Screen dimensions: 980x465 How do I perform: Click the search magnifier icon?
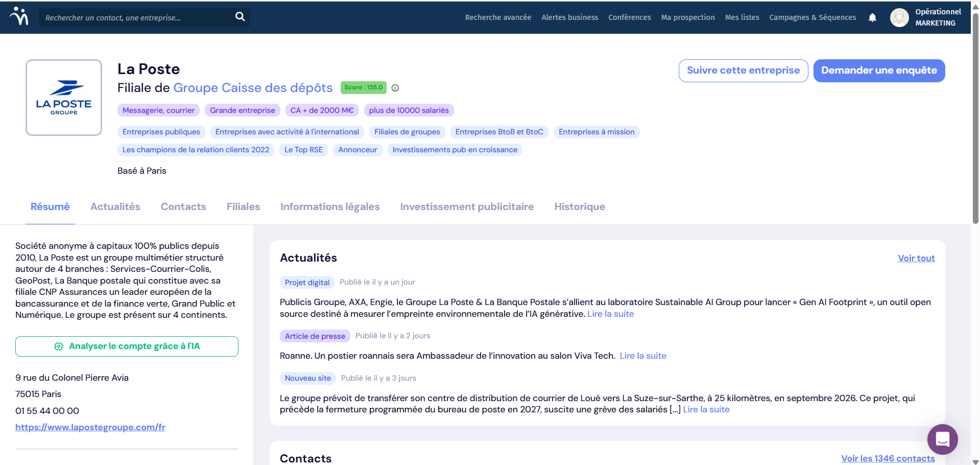[240, 17]
